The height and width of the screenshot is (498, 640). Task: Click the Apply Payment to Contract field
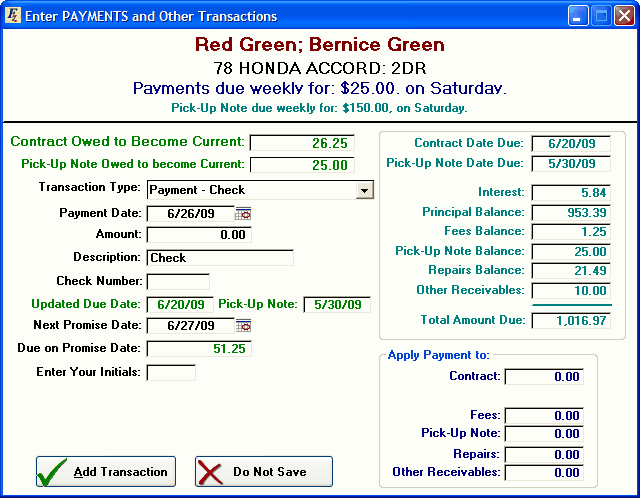point(544,377)
